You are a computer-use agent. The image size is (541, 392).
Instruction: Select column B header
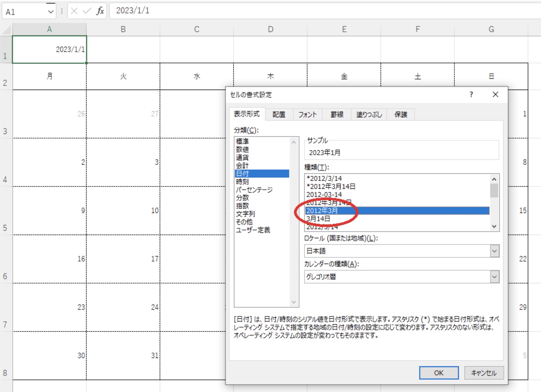tap(123, 29)
